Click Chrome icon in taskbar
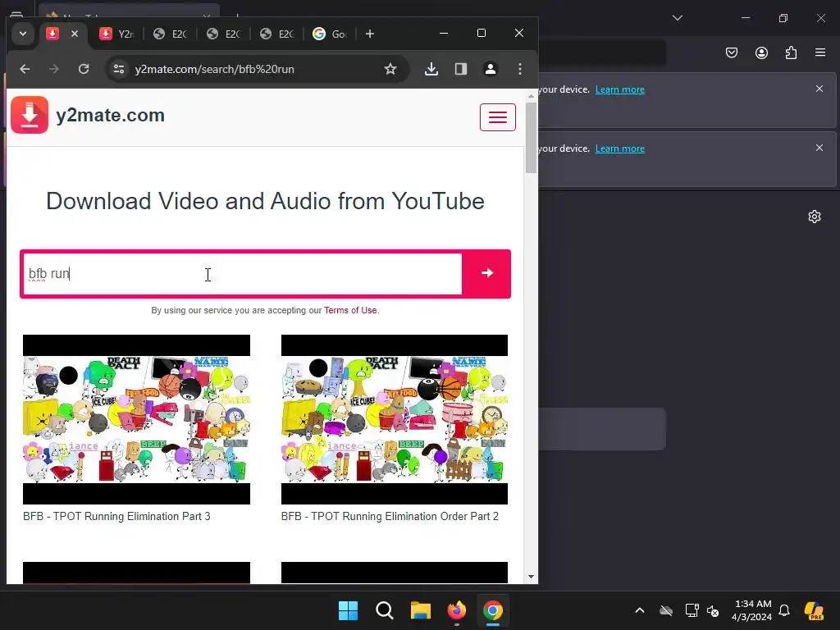 point(493,610)
